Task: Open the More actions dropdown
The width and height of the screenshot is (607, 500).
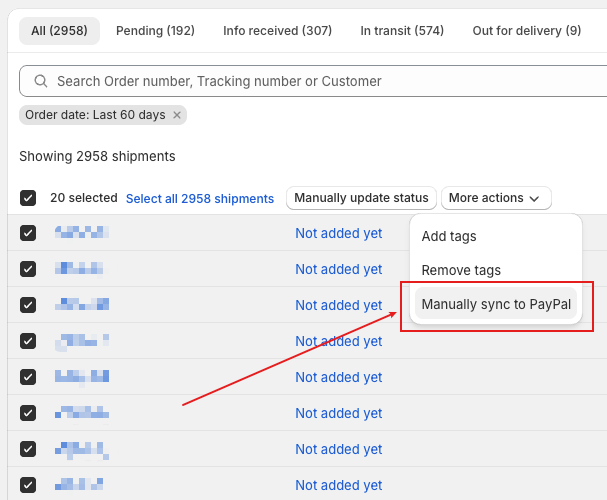Action: tap(495, 198)
